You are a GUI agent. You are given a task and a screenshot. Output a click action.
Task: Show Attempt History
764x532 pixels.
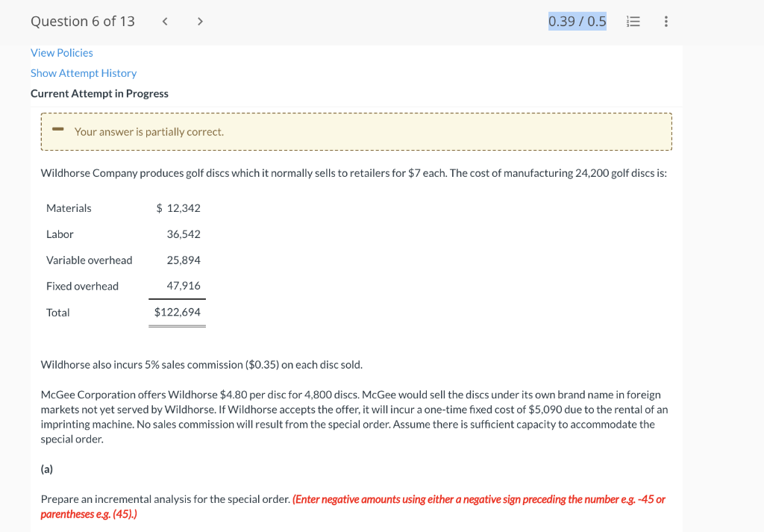pos(84,72)
